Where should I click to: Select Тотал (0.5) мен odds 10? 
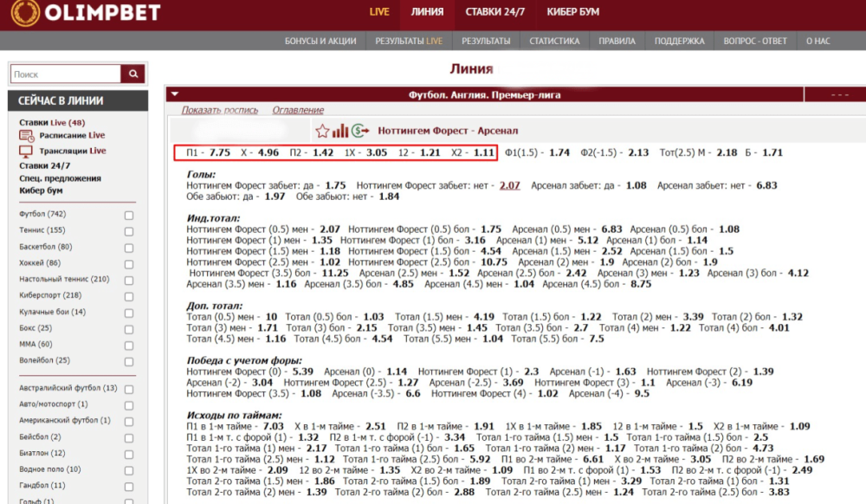pyautogui.click(x=271, y=317)
